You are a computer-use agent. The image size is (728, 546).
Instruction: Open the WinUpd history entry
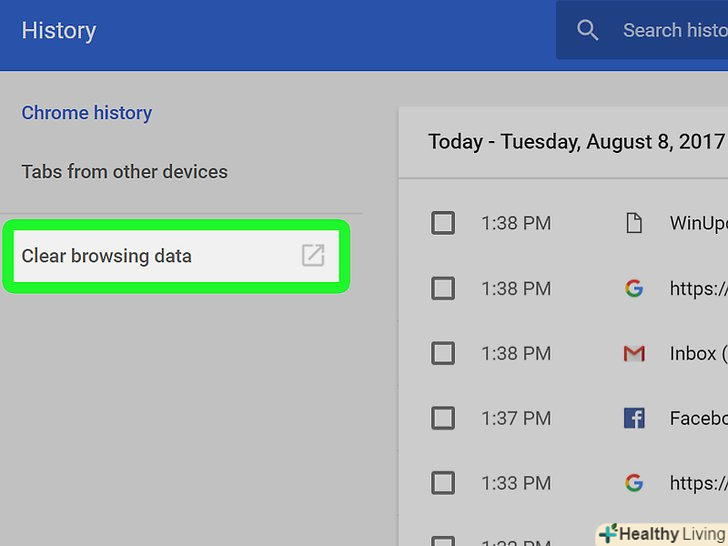[x=698, y=223]
